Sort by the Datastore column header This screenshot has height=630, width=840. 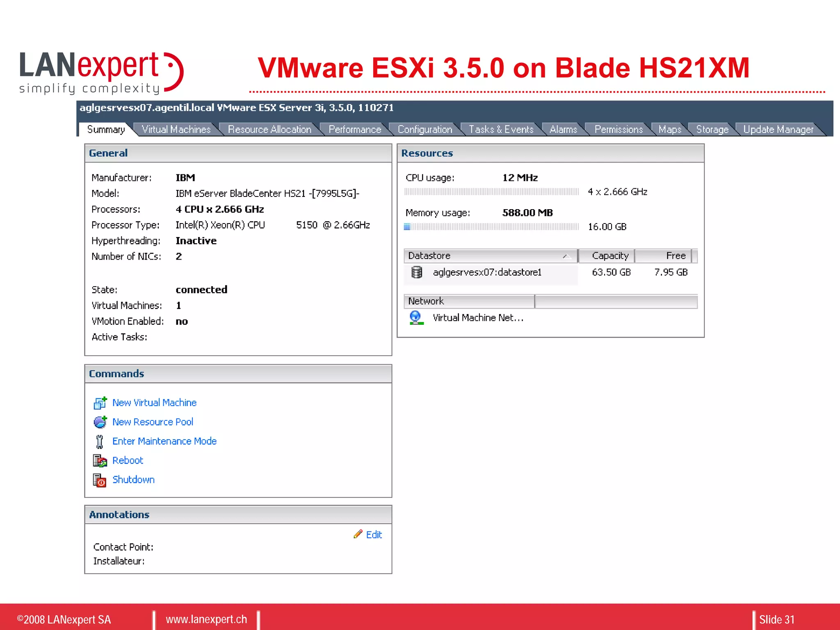(491, 256)
